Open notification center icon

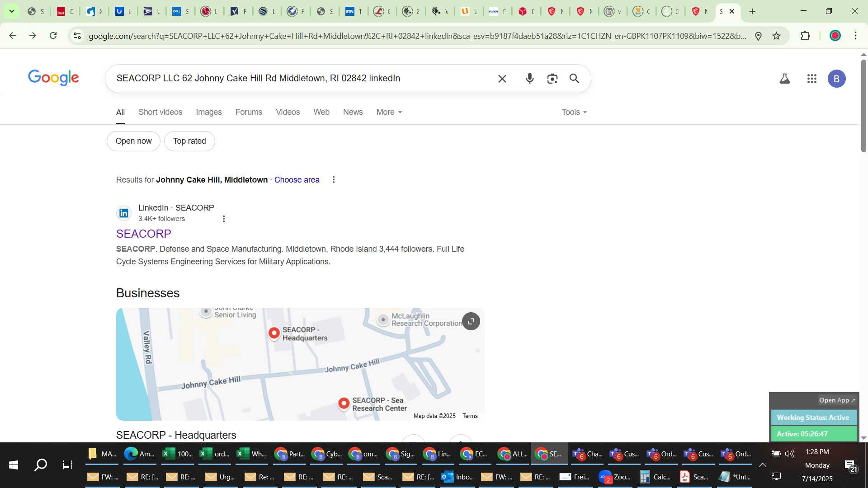click(851, 466)
